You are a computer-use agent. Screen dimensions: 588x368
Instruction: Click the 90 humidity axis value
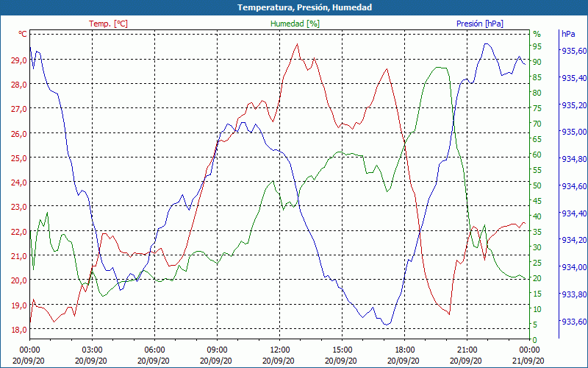coord(537,62)
